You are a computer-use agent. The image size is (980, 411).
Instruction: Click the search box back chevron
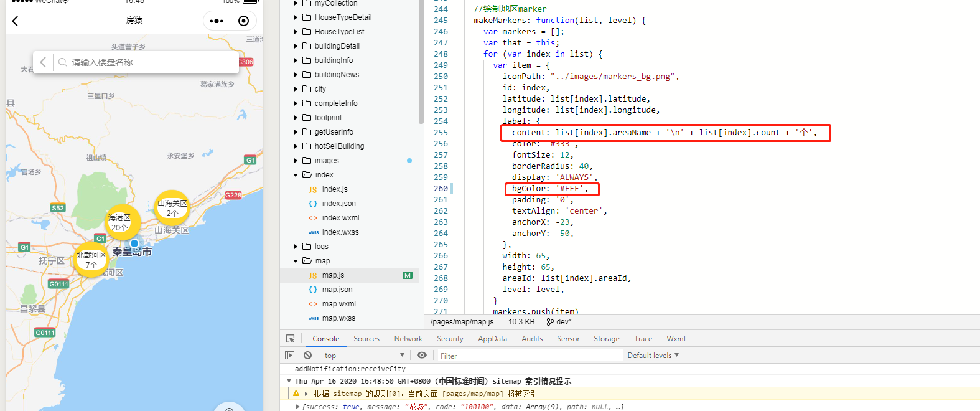(x=43, y=62)
